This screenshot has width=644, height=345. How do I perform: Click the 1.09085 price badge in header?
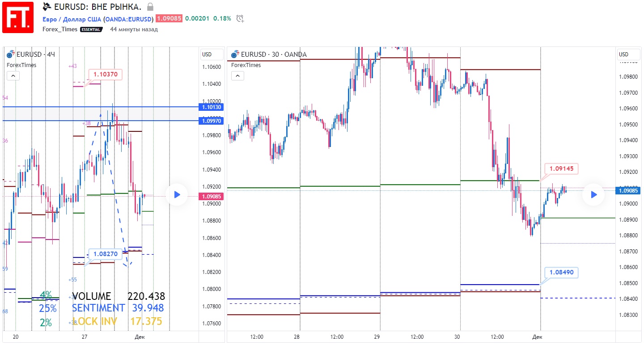pos(169,19)
